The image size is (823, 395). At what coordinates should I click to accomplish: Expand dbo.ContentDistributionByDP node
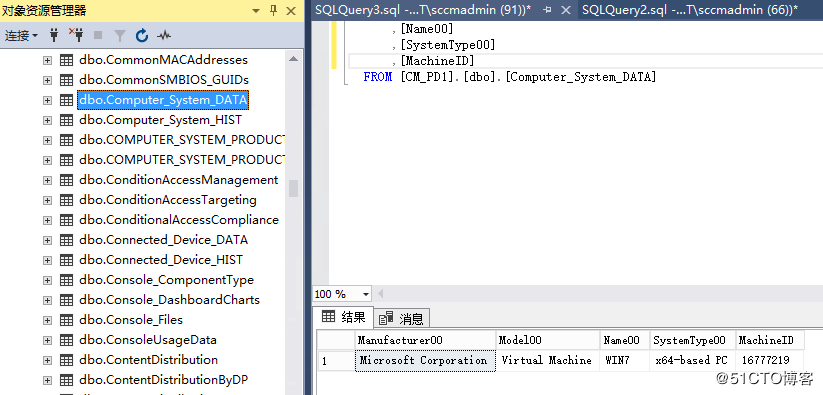tap(47, 380)
